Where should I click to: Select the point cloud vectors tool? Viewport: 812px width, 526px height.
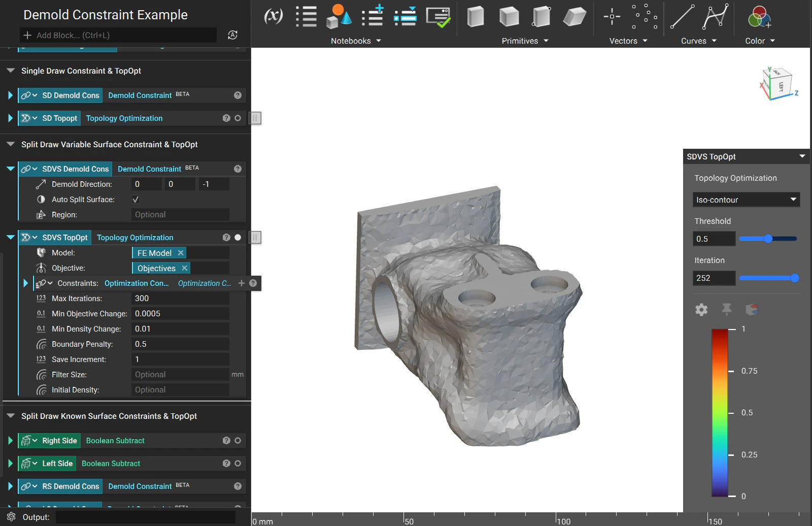coord(644,17)
